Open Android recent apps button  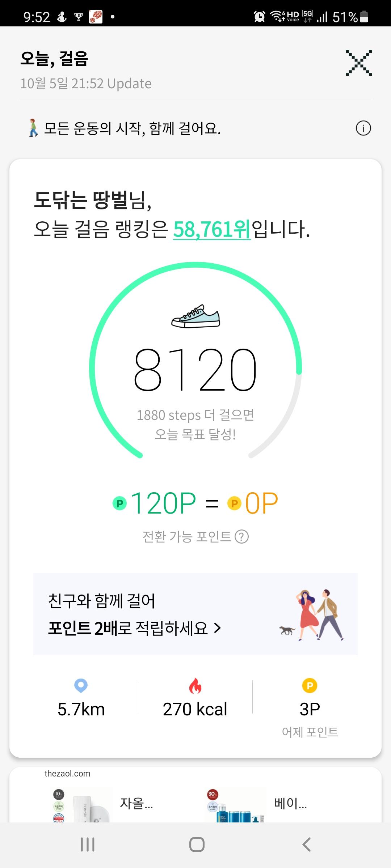[x=88, y=844]
